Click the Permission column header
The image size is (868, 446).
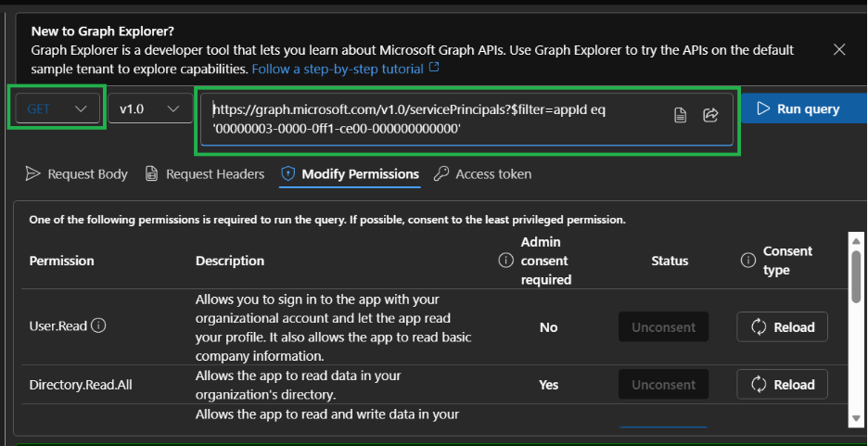pos(61,261)
